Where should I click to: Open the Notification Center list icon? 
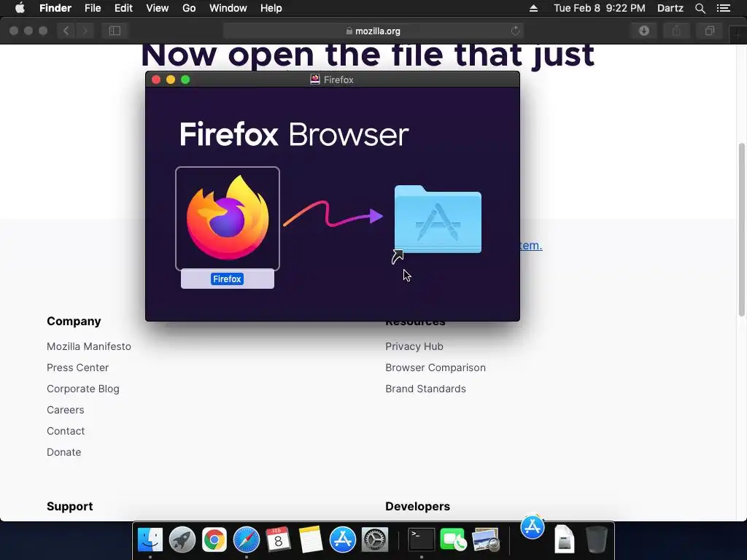723,8
